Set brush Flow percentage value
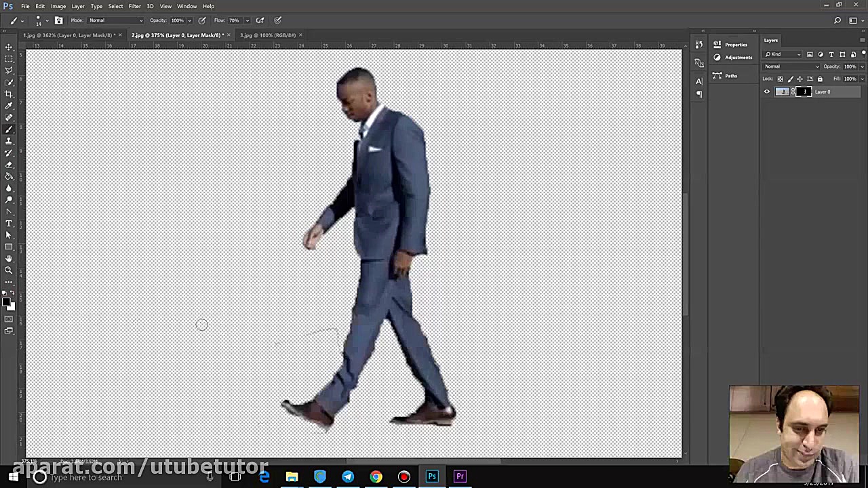Screen dimensions: 868x488 click(x=234, y=20)
